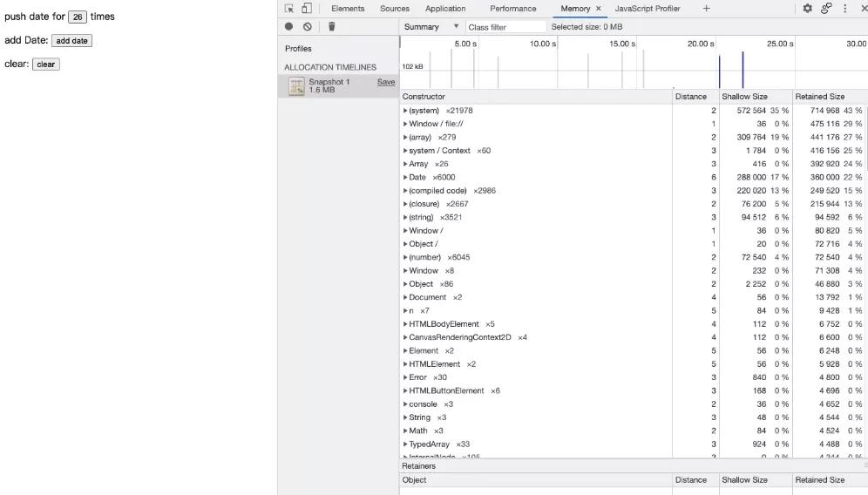The width and height of the screenshot is (868, 495).
Task: Expand the Date ×6000 row
Action: click(x=405, y=177)
